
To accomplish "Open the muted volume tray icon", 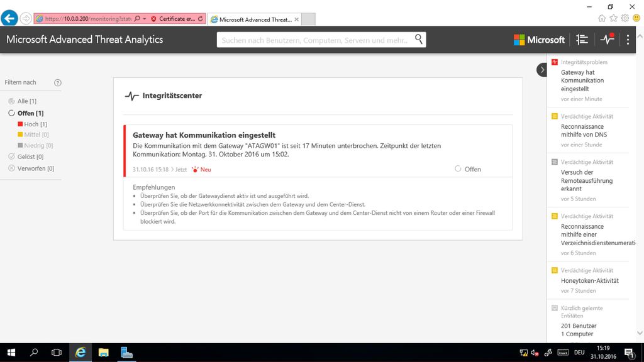I will [x=535, y=353].
